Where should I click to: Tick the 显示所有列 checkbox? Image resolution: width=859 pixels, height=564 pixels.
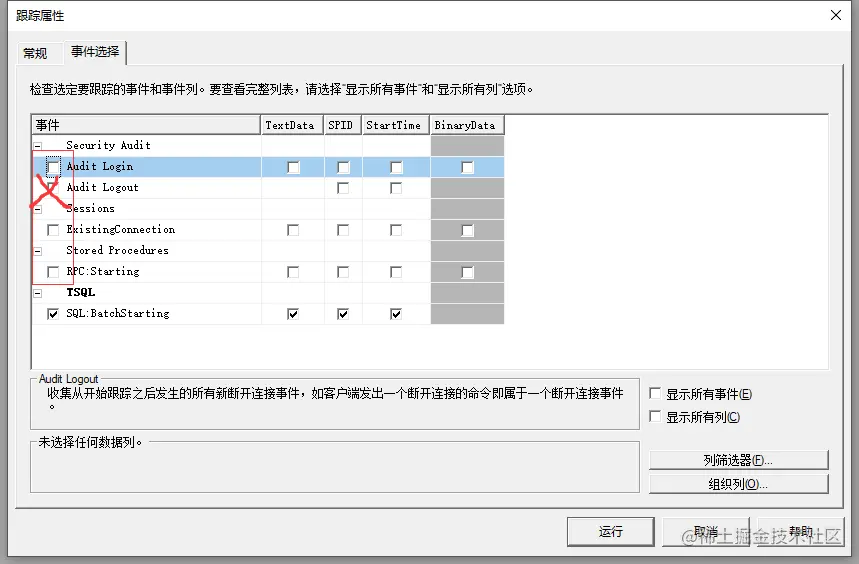655,416
